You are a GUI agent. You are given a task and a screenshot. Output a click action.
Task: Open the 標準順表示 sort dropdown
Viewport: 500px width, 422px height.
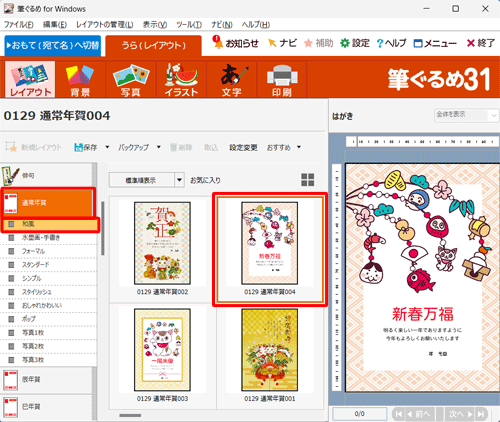(x=147, y=180)
